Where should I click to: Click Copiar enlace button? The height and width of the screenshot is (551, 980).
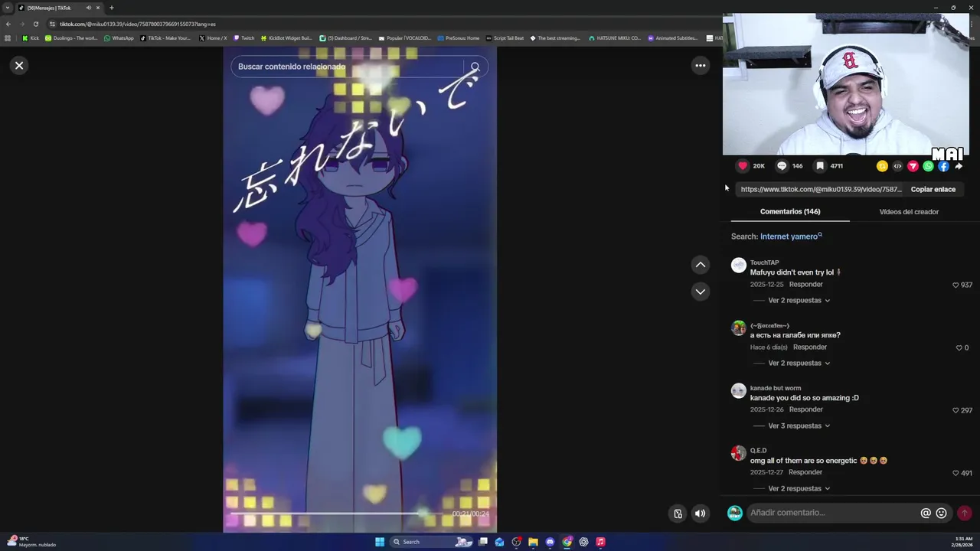[x=933, y=189]
